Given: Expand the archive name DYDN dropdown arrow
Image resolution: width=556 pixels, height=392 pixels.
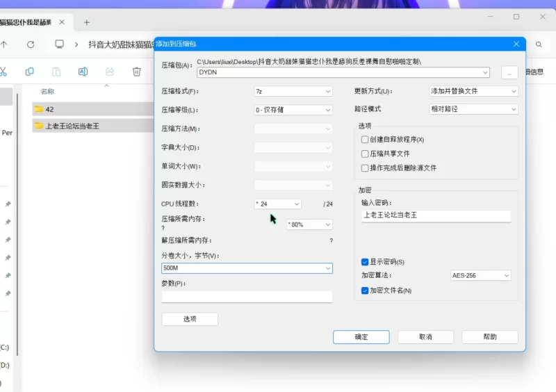Looking at the screenshot, I should (484, 72).
